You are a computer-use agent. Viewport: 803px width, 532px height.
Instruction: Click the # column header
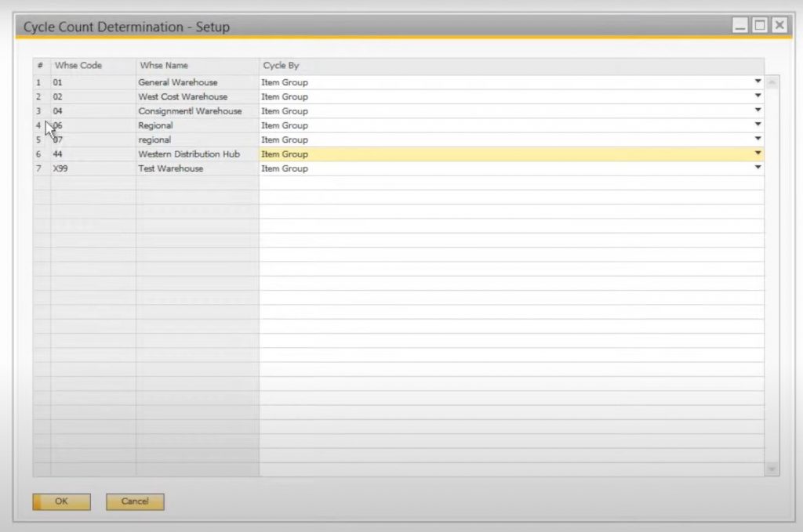click(x=39, y=65)
